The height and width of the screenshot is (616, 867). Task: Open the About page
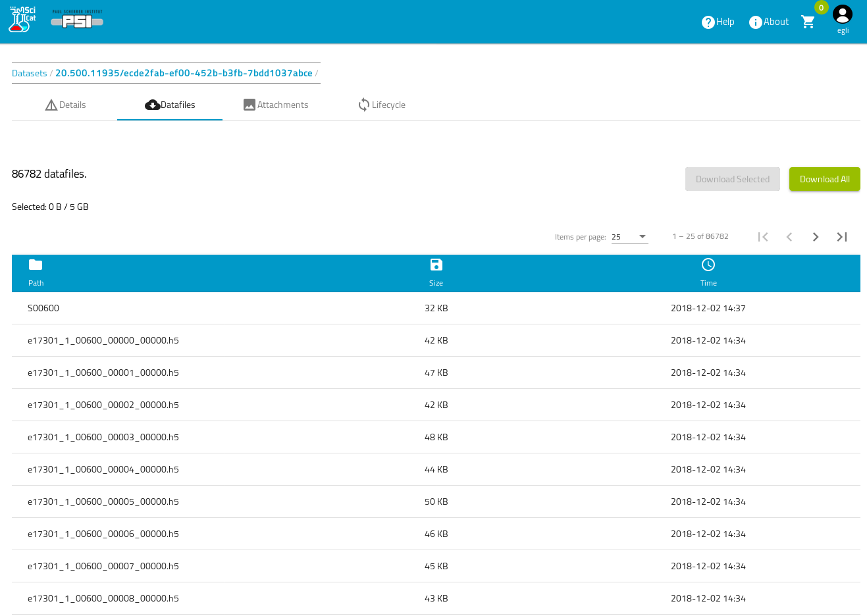[x=769, y=22]
